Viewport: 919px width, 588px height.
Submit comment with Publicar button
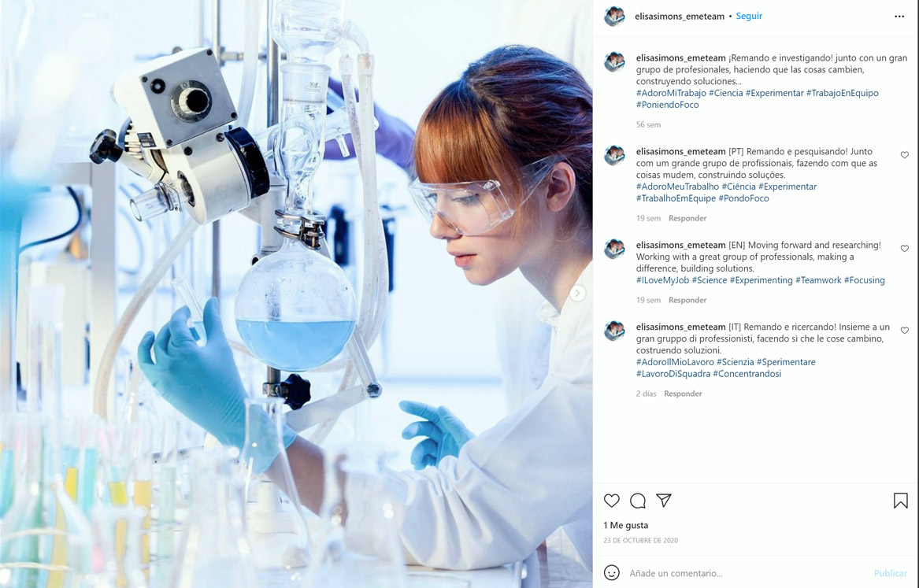(891, 573)
